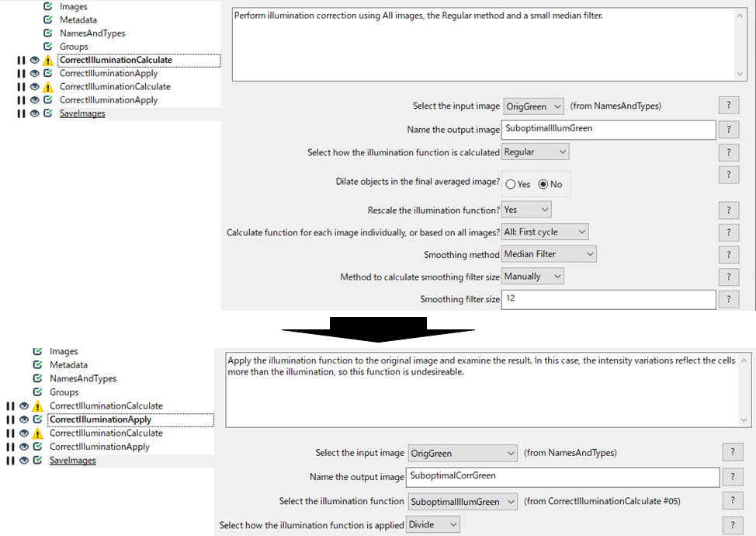Open help for Method to calculate smoothing filter size
The height and width of the screenshot is (536, 756).
(729, 277)
